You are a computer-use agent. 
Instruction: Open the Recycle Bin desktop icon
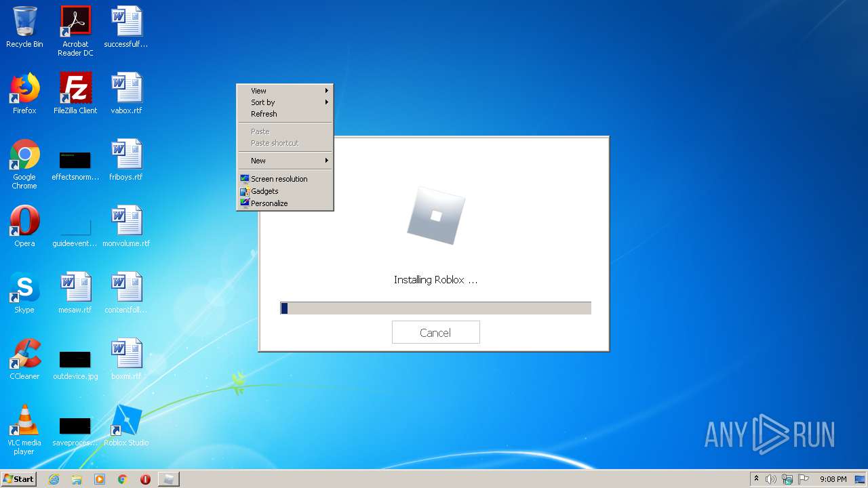24,27
